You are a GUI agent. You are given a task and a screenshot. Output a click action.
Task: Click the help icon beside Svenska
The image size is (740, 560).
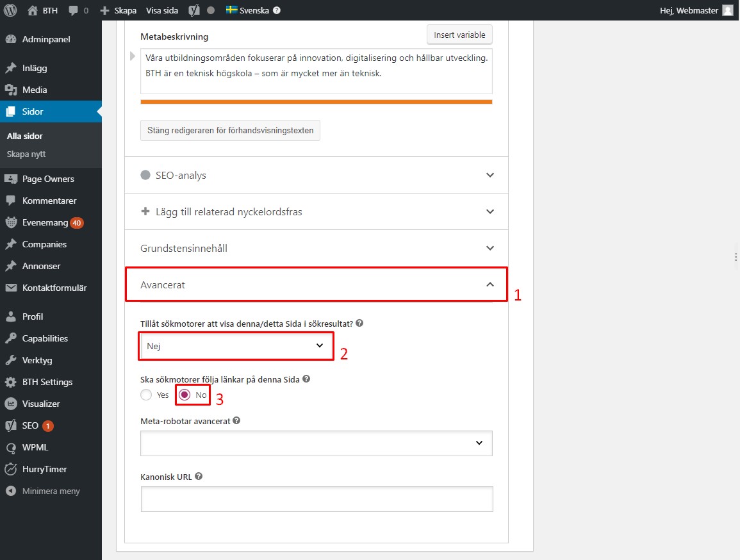pyautogui.click(x=277, y=10)
